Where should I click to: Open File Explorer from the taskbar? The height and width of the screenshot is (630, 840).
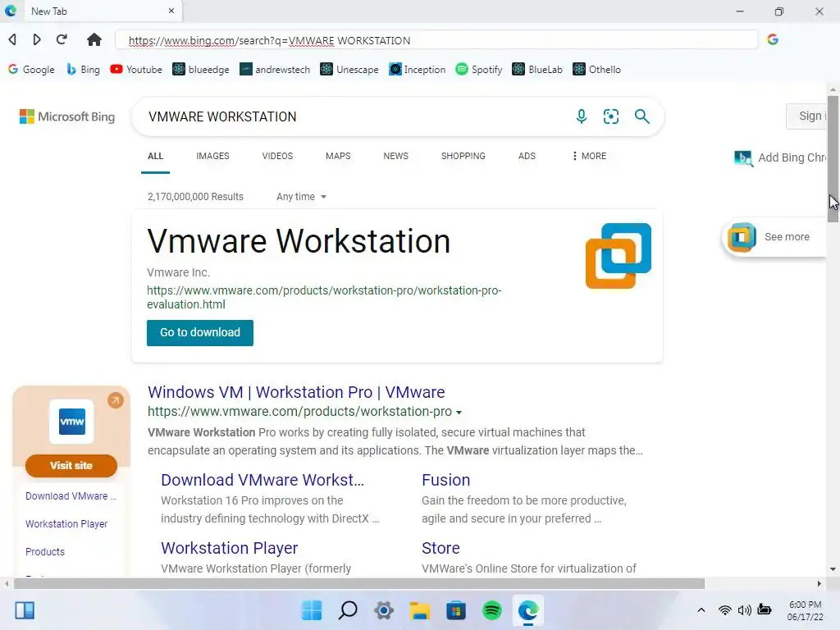tap(420, 610)
